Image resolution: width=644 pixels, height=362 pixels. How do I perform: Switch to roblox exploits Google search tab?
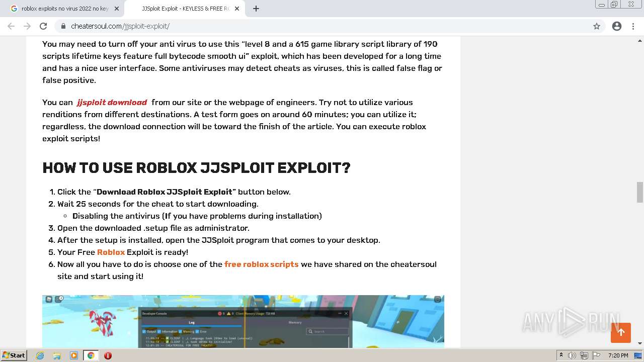click(64, 9)
